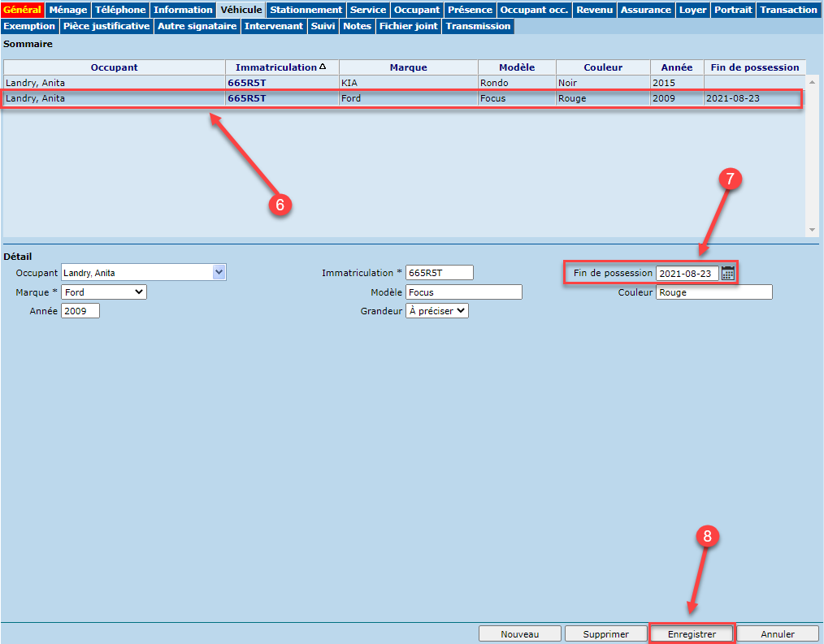Focus the Modèle text field
Viewport: 824px width, 644px height.
pos(463,292)
